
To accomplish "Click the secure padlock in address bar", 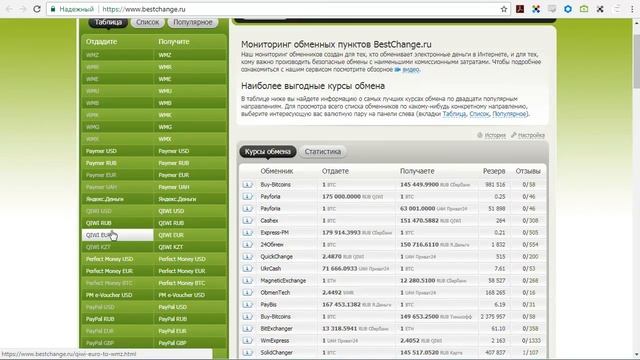I will click(x=53, y=9).
